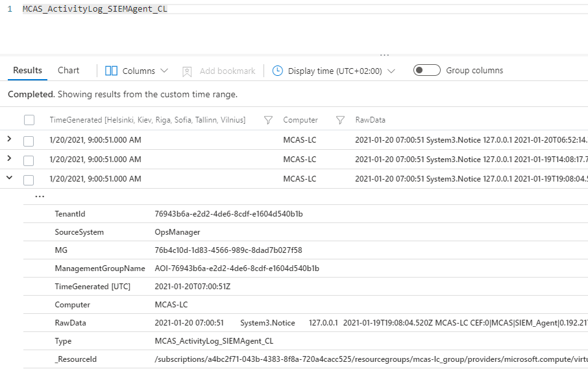Image resolution: width=588 pixels, height=369 pixels.
Task: Switch to the Chart tab
Action: (68, 70)
